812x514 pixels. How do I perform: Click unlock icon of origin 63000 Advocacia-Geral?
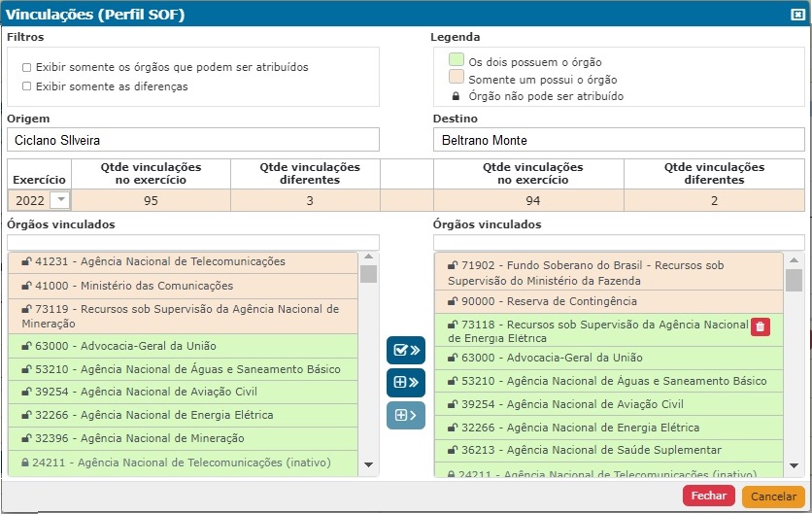click(x=26, y=346)
